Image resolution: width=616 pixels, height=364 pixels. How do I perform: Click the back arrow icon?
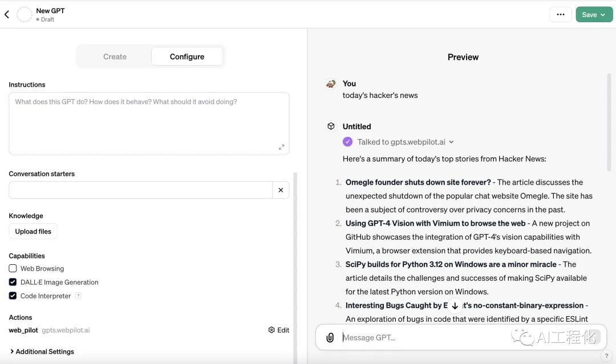point(7,15)
